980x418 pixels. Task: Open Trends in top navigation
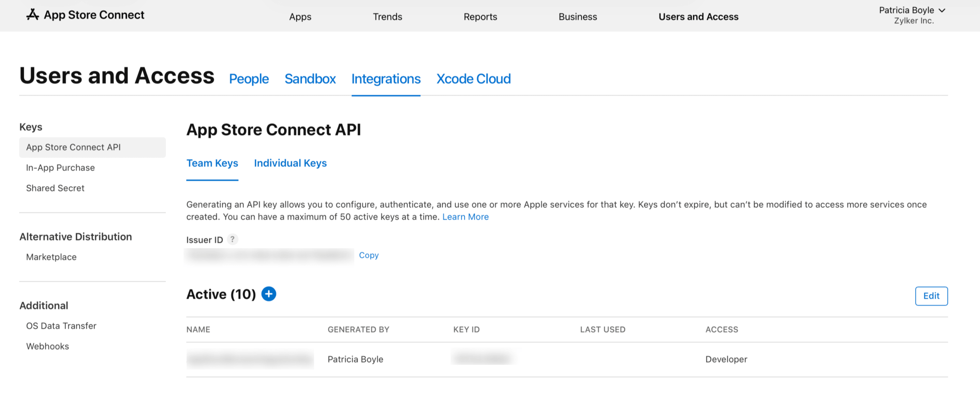[x=387, y=17]
